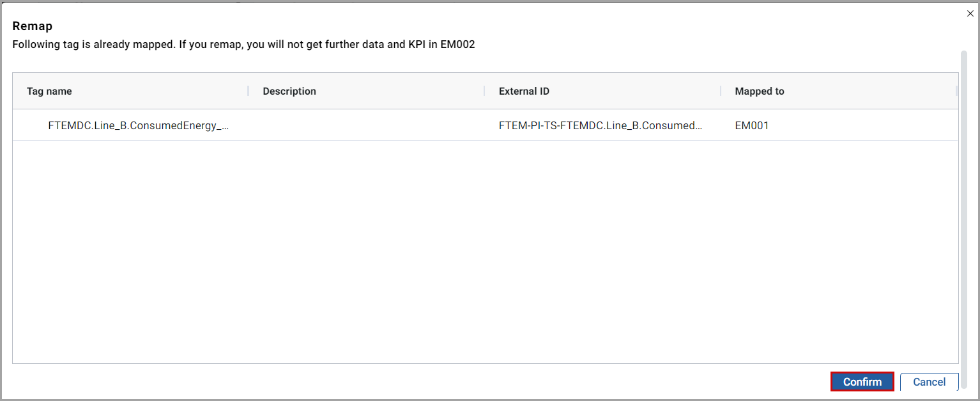Click the Description column header
The image size is (980, 401).
[289, 91]
